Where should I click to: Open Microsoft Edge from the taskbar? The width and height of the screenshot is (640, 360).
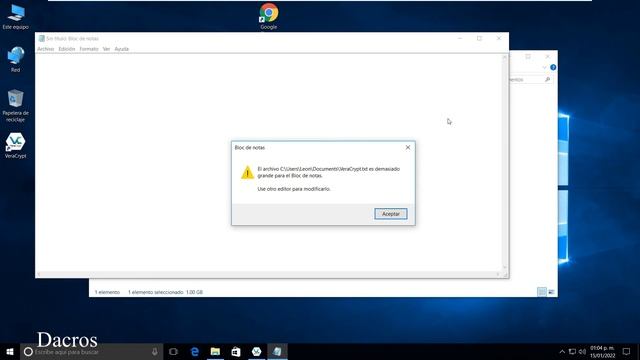tap(195, 351)
